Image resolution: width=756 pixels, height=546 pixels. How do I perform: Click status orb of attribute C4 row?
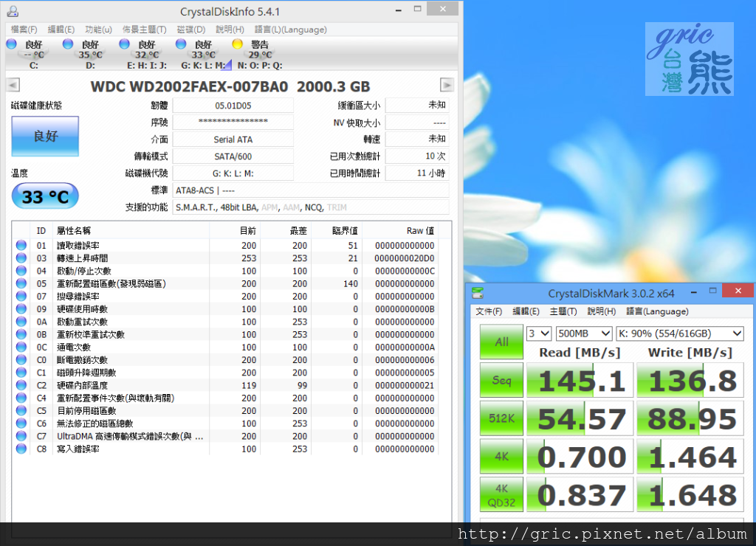[x=21, y=398]
